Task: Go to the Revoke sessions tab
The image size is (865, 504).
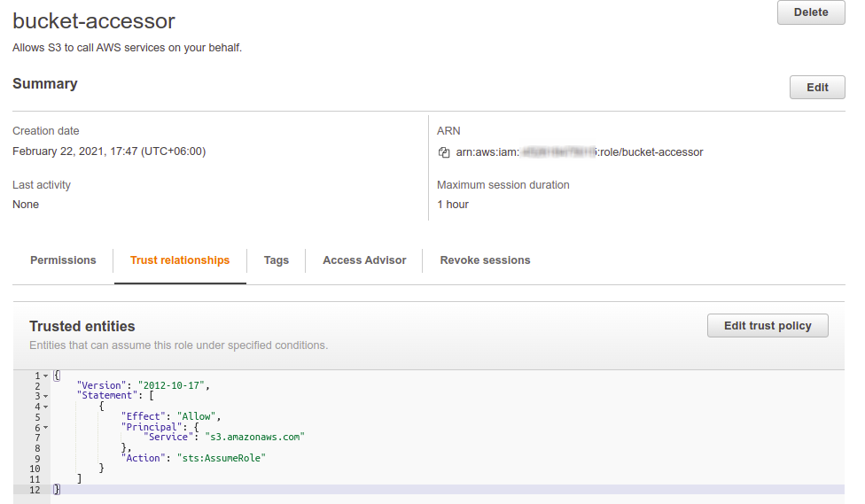Action: pos(485,260)
